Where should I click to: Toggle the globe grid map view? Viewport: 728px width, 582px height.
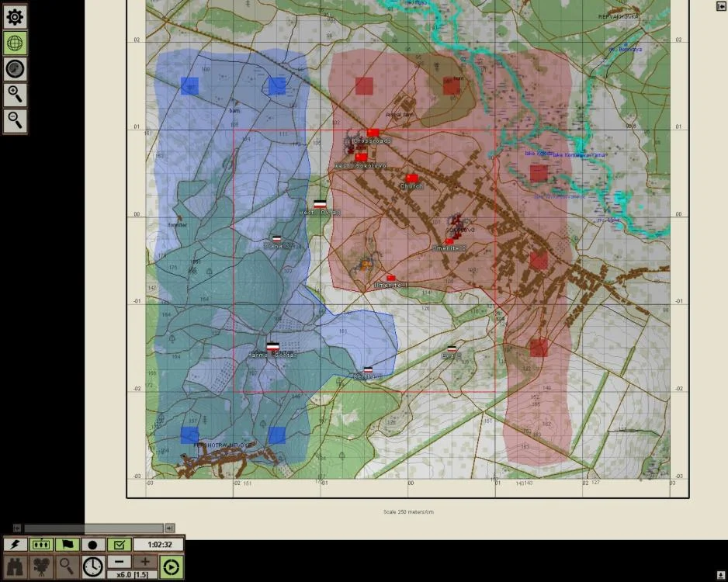(15, 43)
